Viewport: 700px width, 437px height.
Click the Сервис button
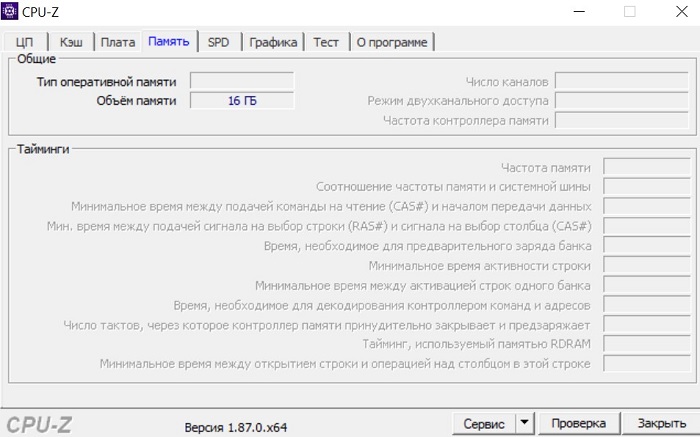tap(484, 423)
